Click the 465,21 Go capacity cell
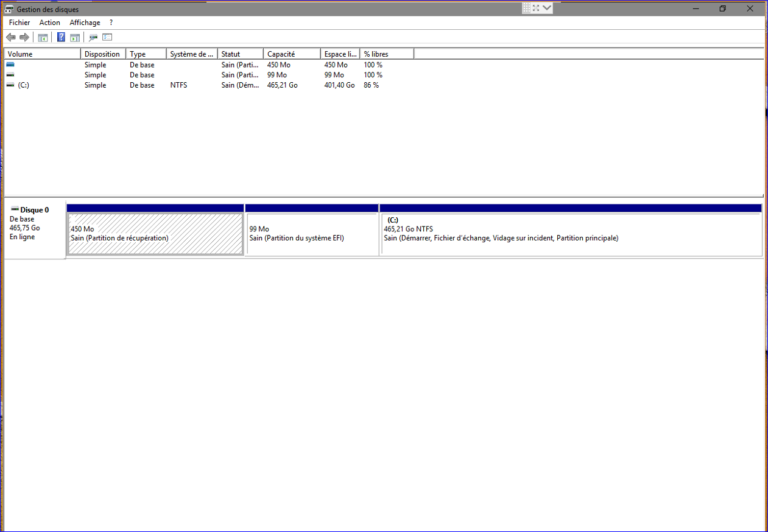The height and width of the screenshot is (532, 768). tap(283, 85)
